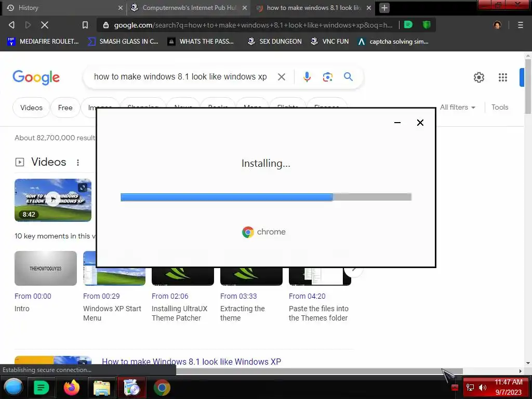532x399 pixels.
Task: Jump to 'From 02:06' key moment
Action: [170, 296]
